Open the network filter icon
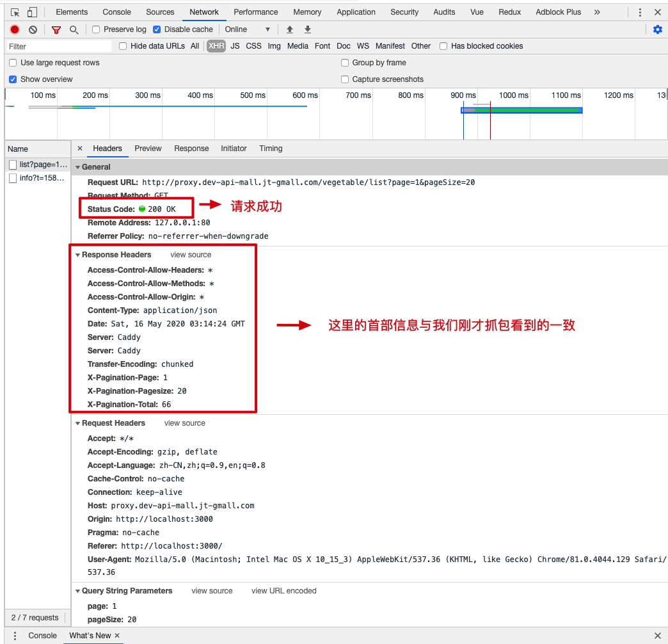Image resolution: width=668 pixels, height=644 pixels. coord(56,29)
